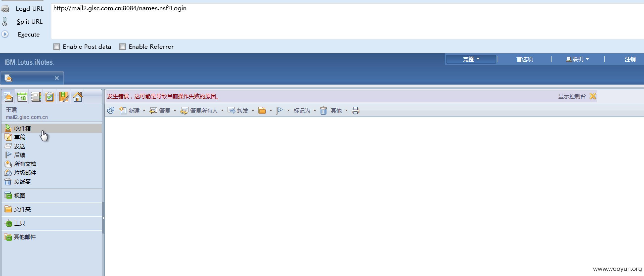Open the 标记为 mark-as menu
The image size is (644, 276).
pos(305,111)
